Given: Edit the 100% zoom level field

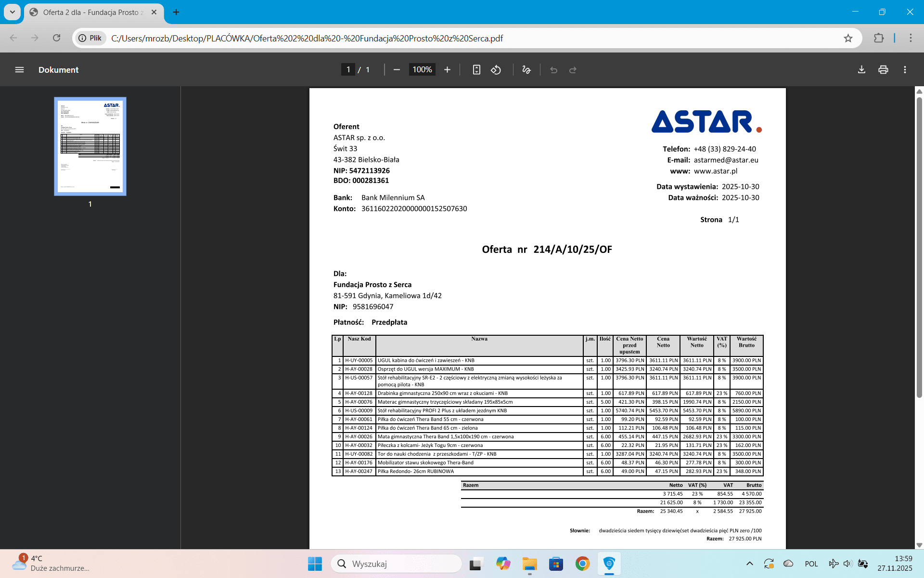Looking at the screenshot, I should pos(422,70).
